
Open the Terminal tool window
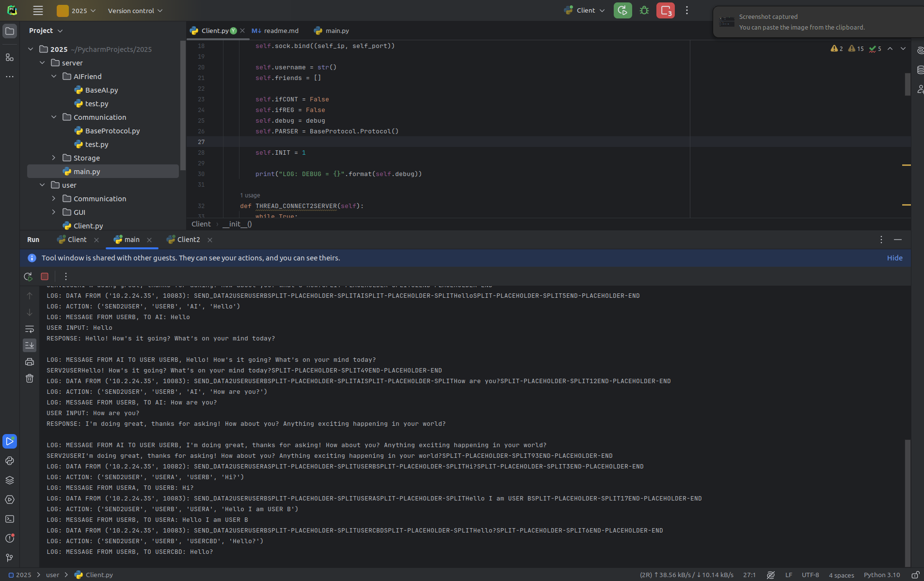10,519
